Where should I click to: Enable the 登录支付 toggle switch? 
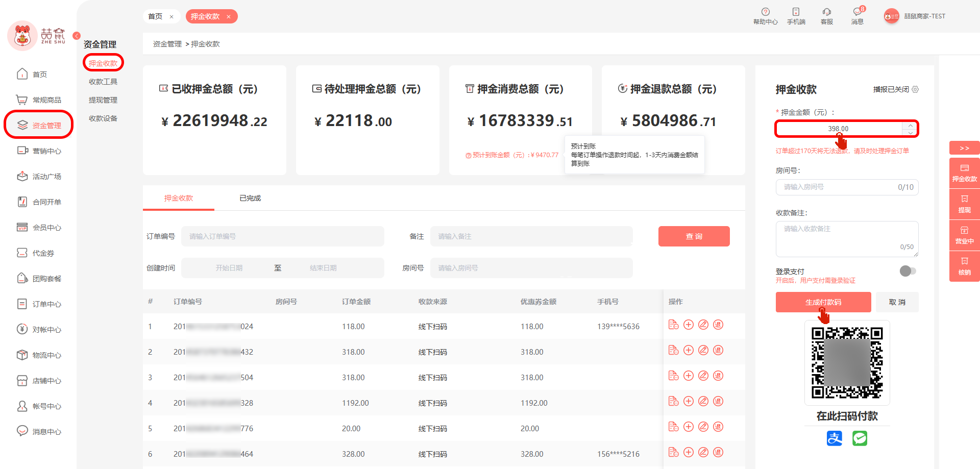click(908, 271)
